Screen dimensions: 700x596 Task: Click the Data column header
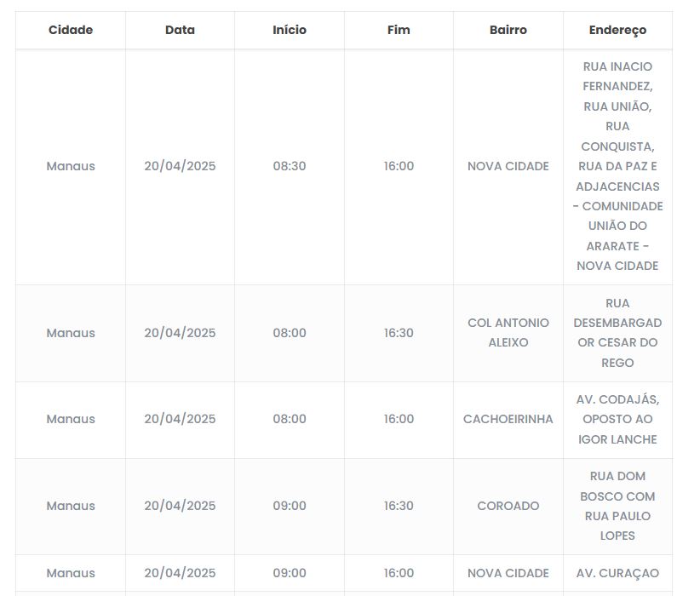tap(180, 30)
